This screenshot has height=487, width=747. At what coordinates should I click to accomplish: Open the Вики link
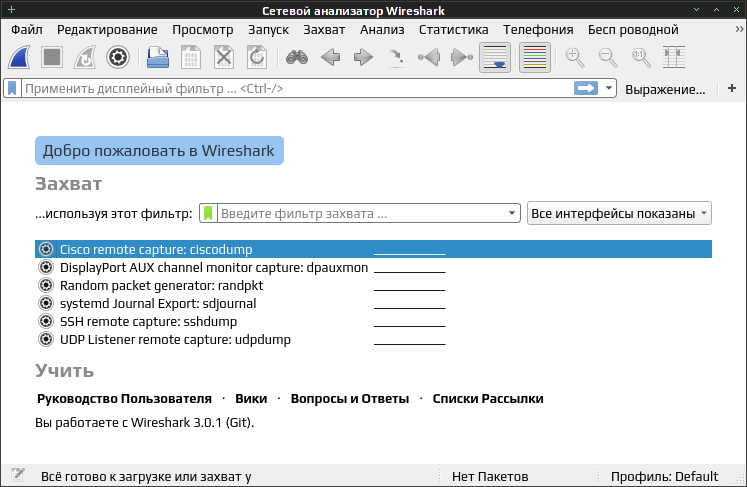point(251,398)
